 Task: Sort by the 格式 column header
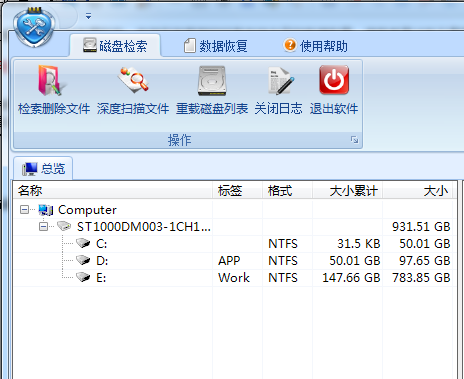tap(287, 191)
